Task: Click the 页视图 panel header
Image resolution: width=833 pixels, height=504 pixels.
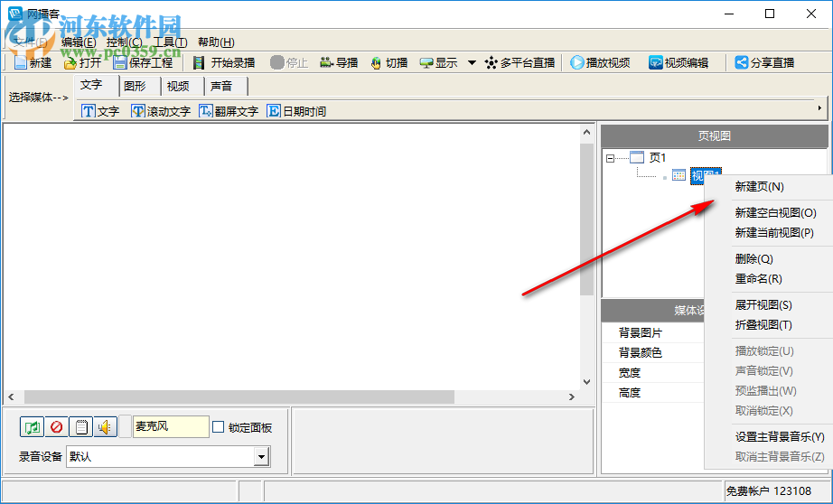Action: point(714,136)
